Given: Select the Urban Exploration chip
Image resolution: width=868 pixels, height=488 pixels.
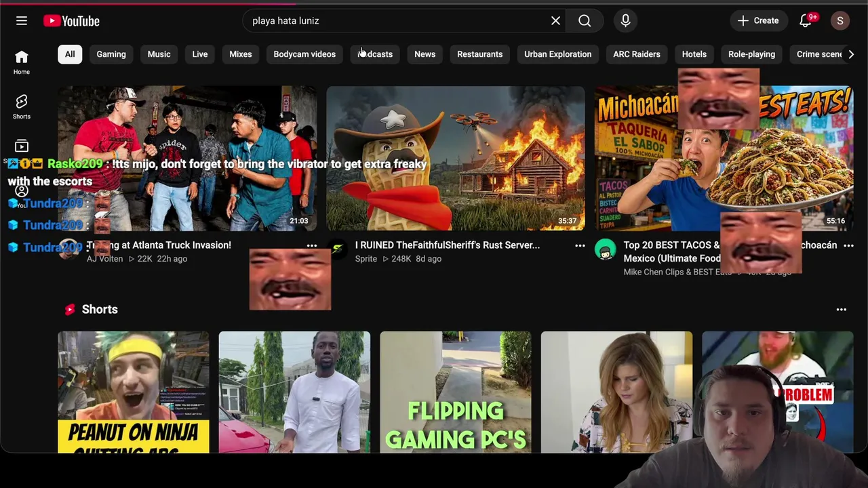Looking at the screenshot, I should [558, 54].
